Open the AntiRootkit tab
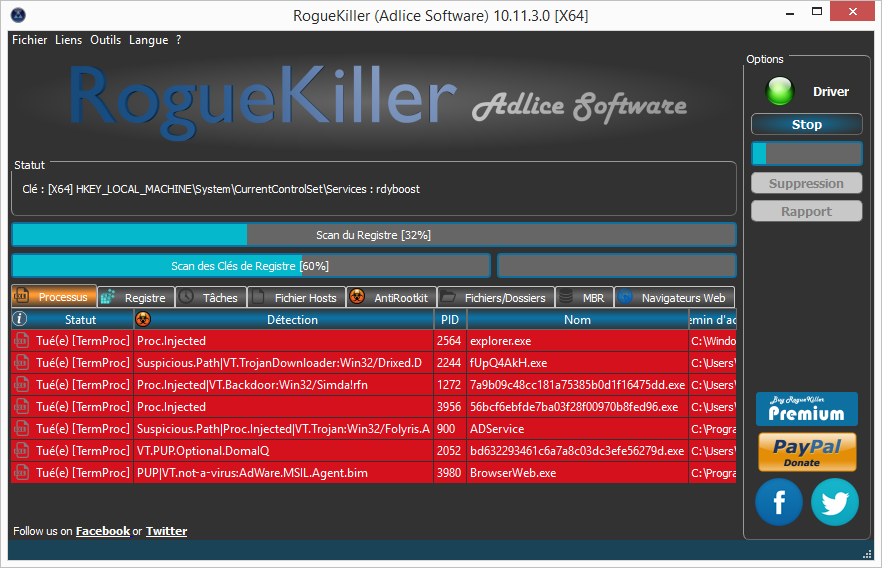The height and width of the screenshot is (568, 882). point(391,297)
